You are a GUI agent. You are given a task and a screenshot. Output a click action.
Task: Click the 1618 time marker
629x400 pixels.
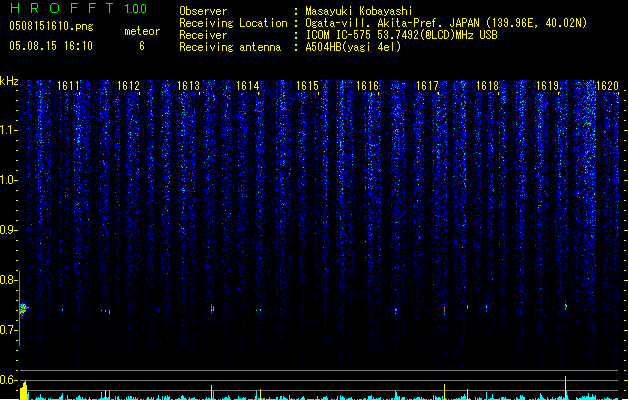click(487, 86)
